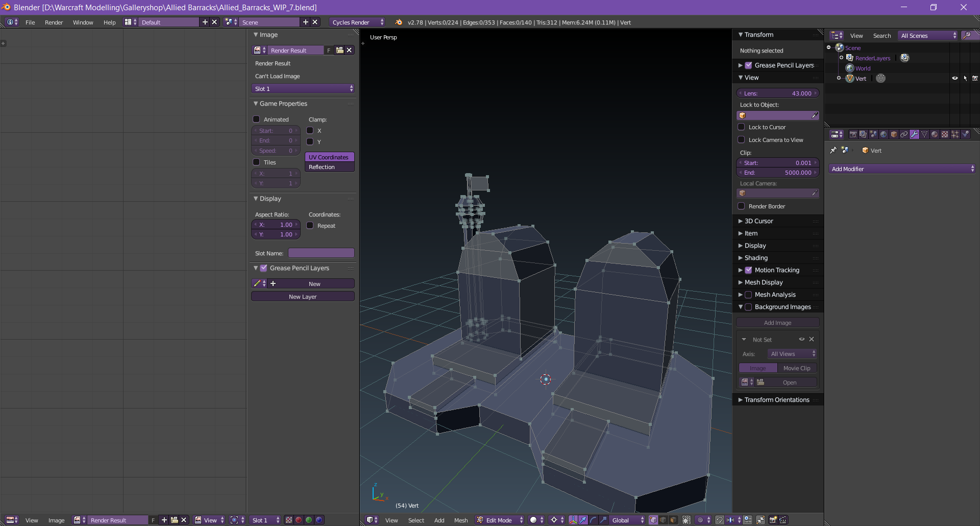Image resolution: width=980 pixels, height=526 pixels.
Task: Open the Physics properties tab
Action: pyautogui.click(x=965, y=134)
